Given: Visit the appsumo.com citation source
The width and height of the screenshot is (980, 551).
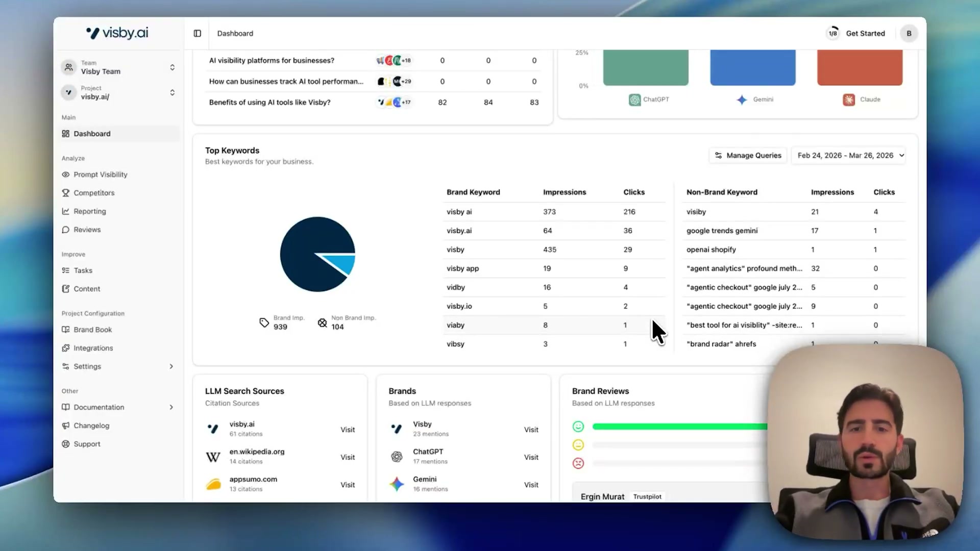Looking at the screenshot, I should pyautogui.click(x=348, y=485).
